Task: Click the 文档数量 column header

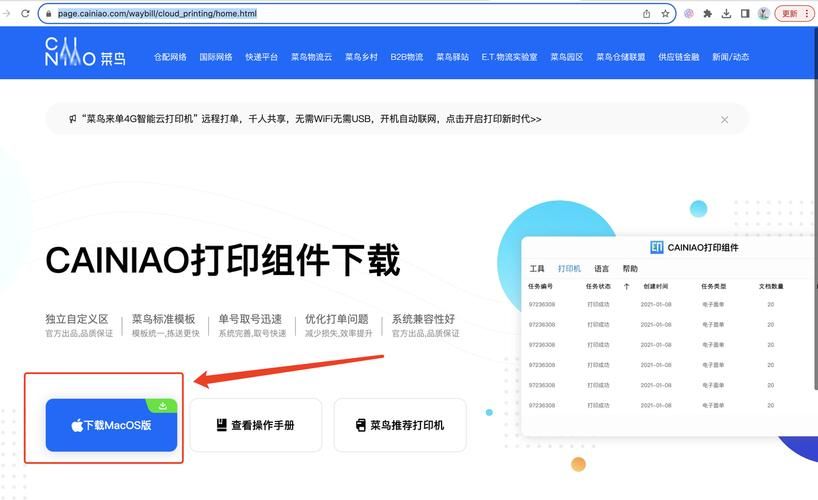Action: [x=771, y=286]
